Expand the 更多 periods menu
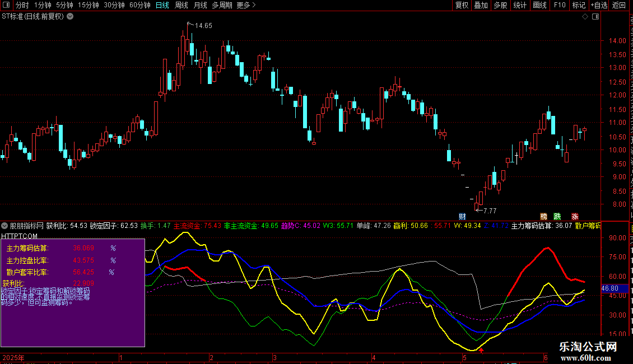 246,5
